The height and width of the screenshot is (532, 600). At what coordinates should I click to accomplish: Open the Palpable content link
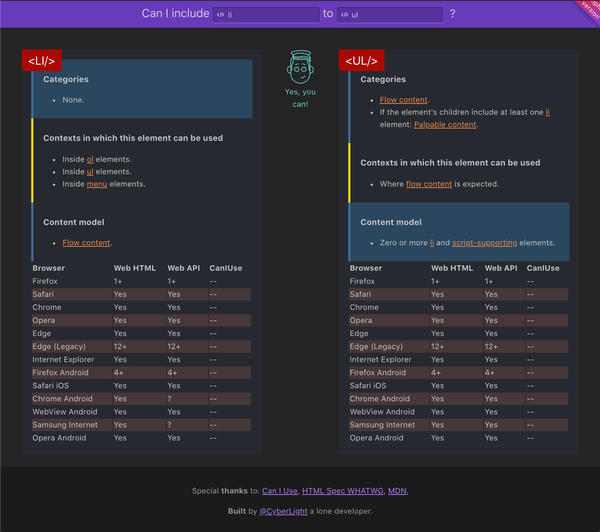[445, 125]
